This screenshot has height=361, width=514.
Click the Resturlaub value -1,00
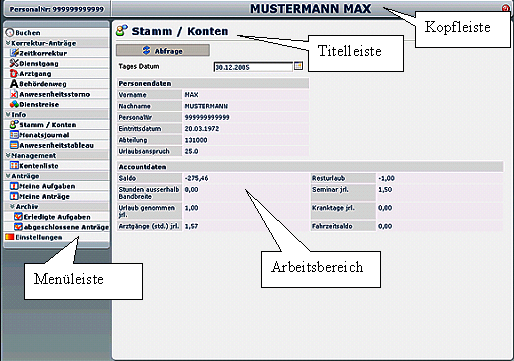[x=386, y=178]
